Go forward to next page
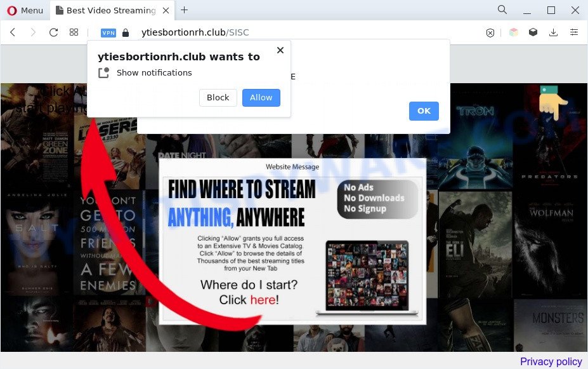The image size is (588, 369). pos(33,32)
